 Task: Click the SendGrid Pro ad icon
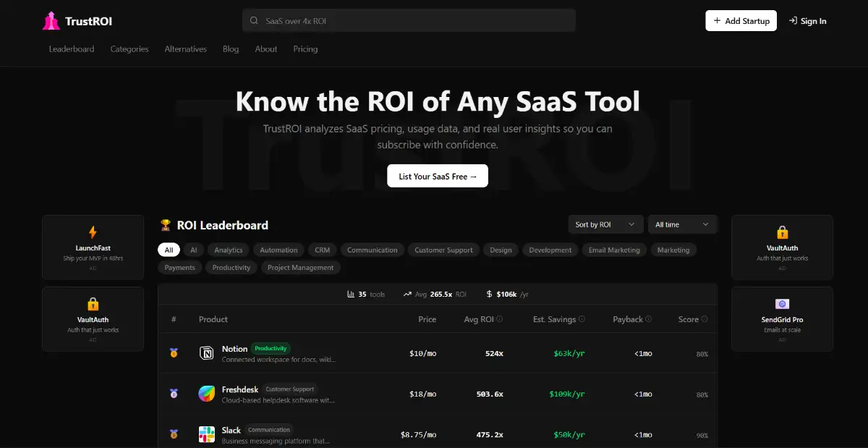782,304
